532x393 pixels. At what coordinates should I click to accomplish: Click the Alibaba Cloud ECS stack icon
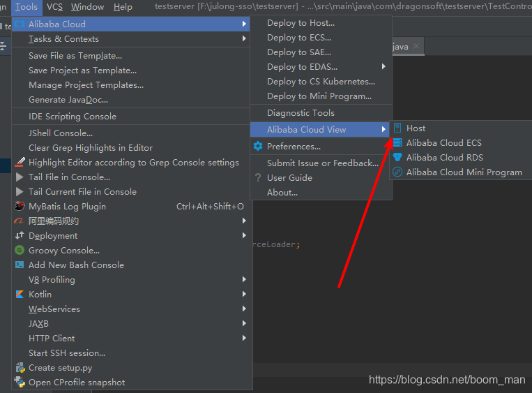pos(397,142)
